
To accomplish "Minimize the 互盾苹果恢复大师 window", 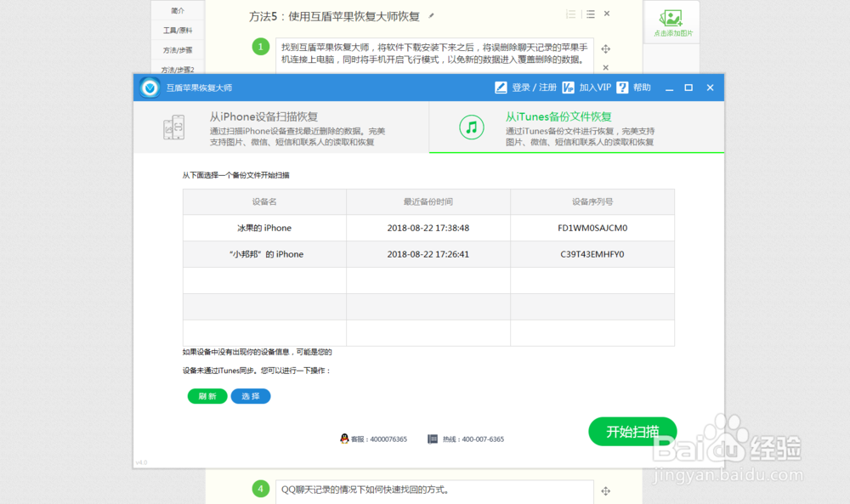I will click(x=670, y=88).
